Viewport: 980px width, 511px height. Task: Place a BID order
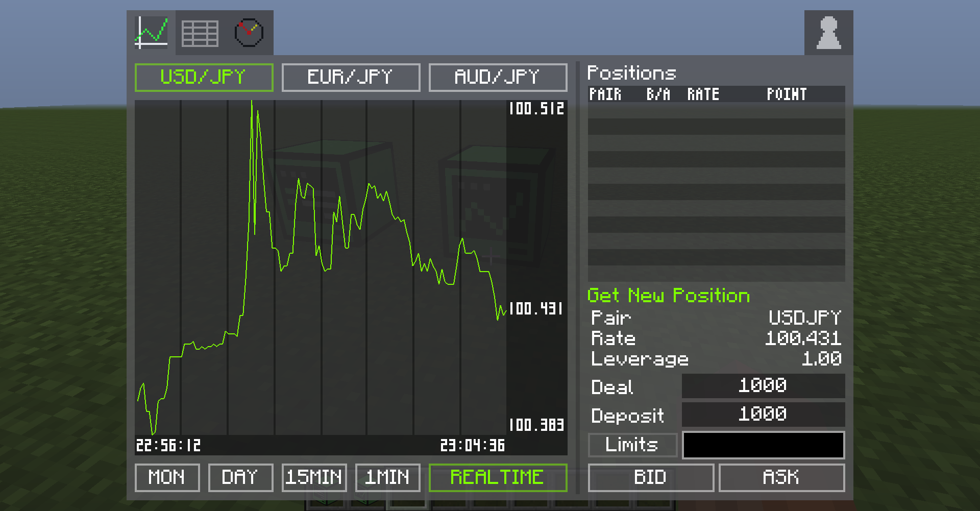[x=651, y=478]
